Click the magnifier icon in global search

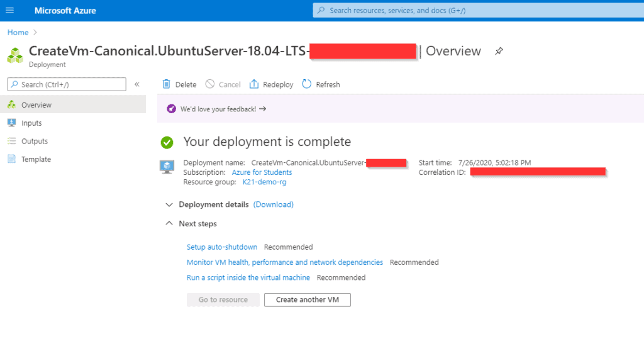(x=321, y=10)
